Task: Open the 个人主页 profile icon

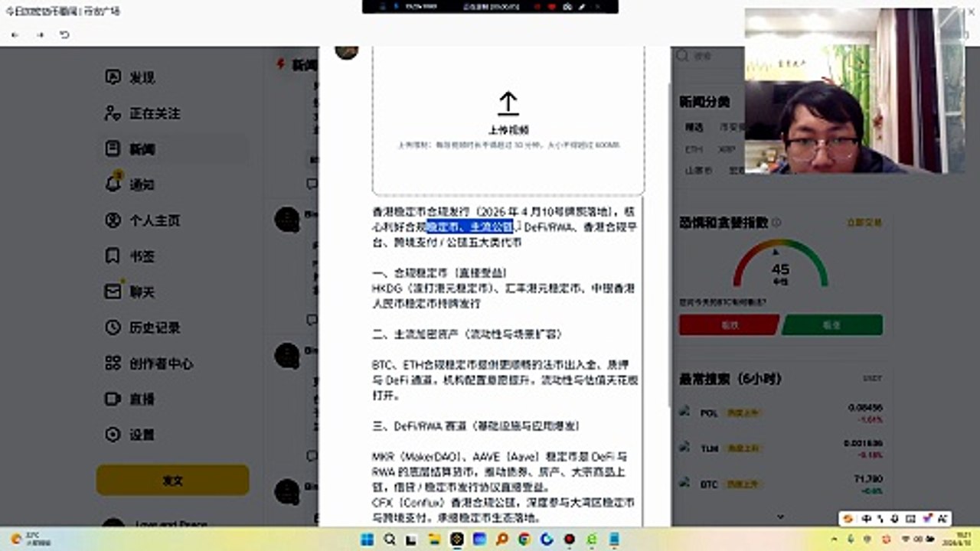Action: 113,220
